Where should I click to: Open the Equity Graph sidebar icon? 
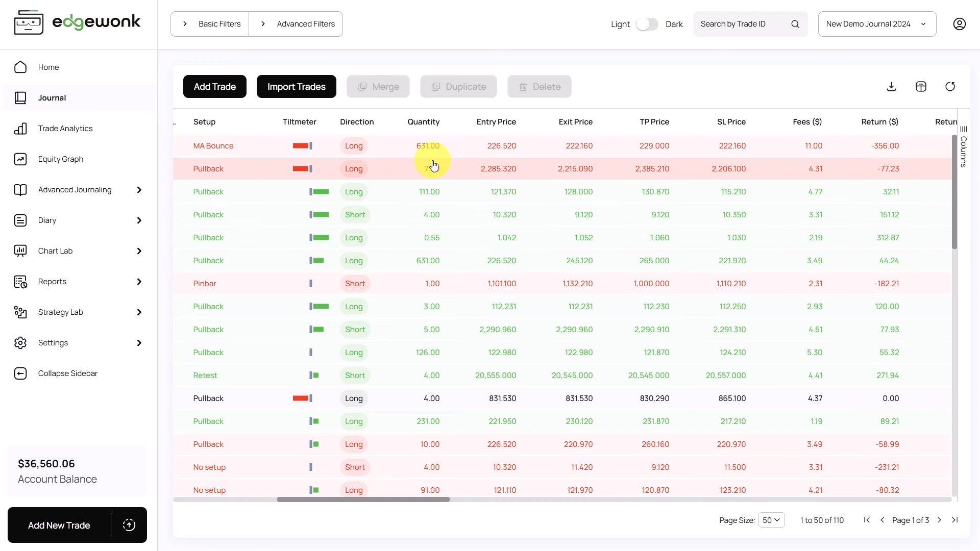(20, 159)
